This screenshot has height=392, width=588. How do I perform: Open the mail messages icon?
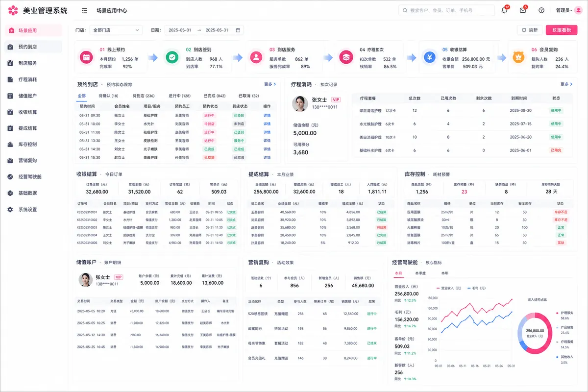click(523, 10)
